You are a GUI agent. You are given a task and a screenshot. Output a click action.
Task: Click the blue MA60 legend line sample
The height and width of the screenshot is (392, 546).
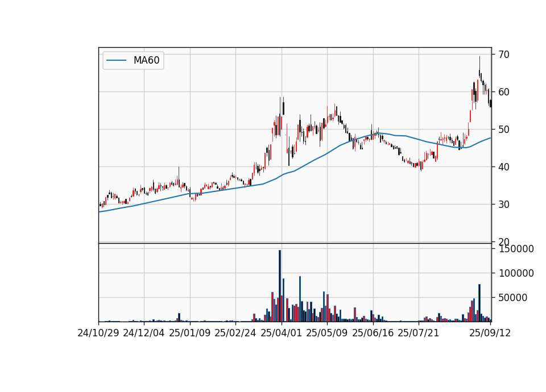tap(116, 60)
